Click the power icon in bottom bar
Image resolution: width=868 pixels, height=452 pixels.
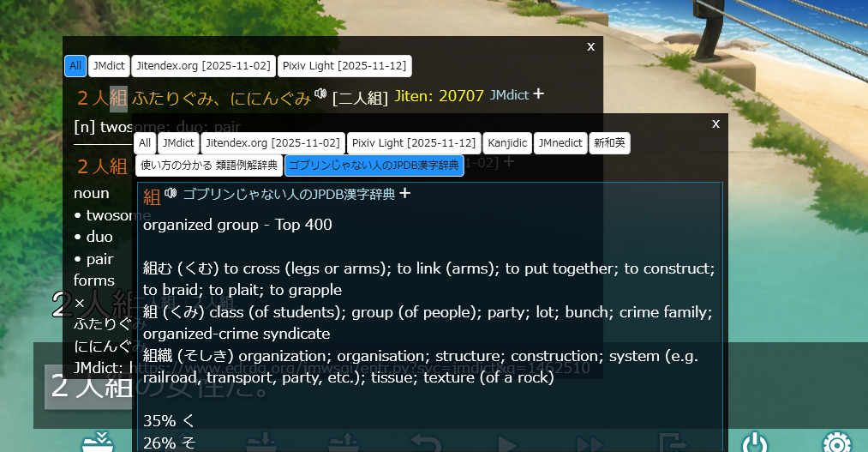coord(754,443)
